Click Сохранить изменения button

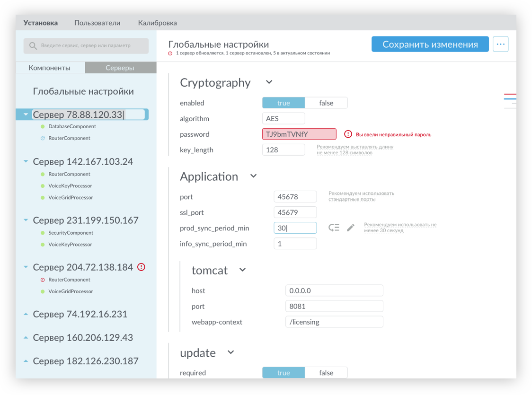[x=430, y=44]
